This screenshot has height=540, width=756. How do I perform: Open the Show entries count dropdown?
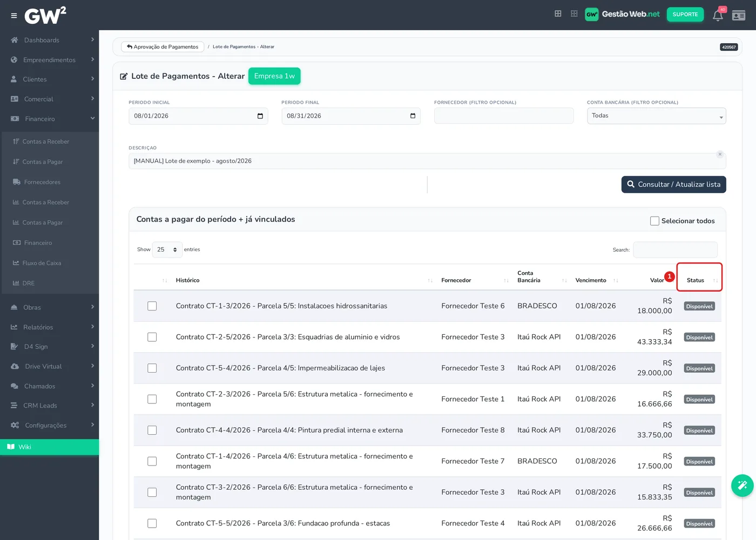point(167,249)
